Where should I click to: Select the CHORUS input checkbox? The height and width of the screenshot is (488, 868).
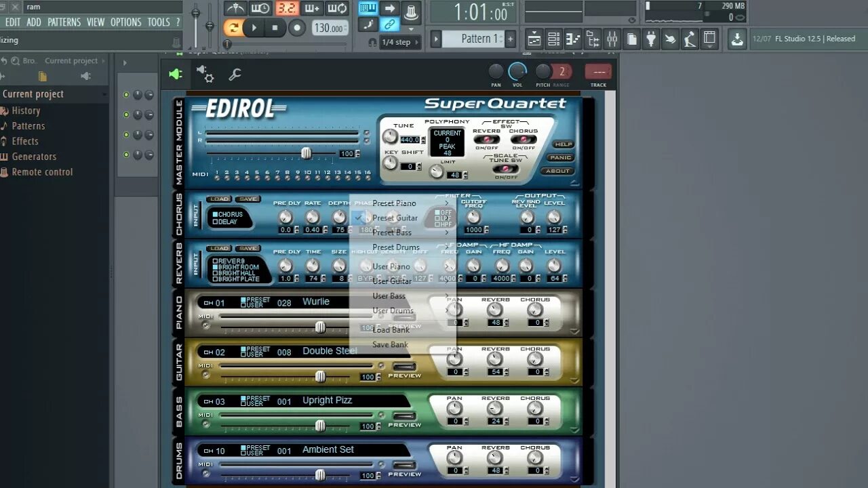click(x=216, y=214)
